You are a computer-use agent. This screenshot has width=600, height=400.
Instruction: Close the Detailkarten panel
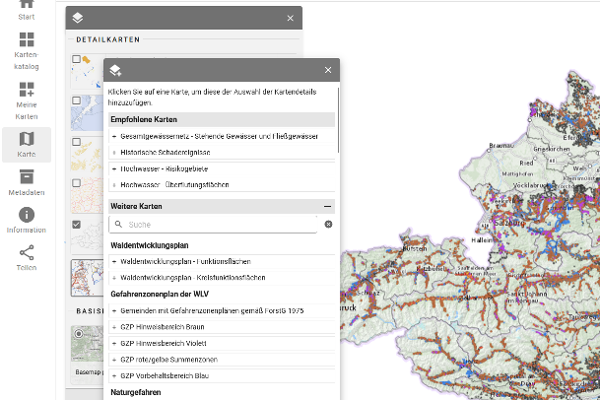point(290,18)
